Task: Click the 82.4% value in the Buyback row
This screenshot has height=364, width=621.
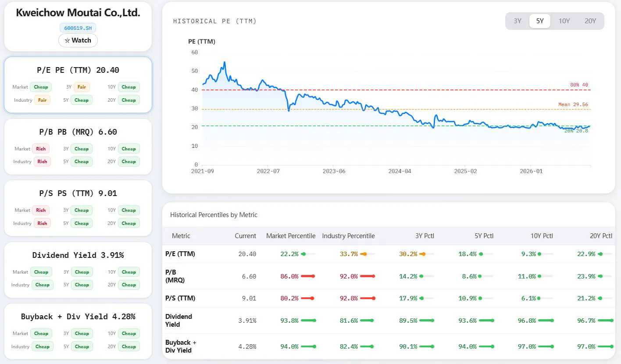Action: coord(349,346)
